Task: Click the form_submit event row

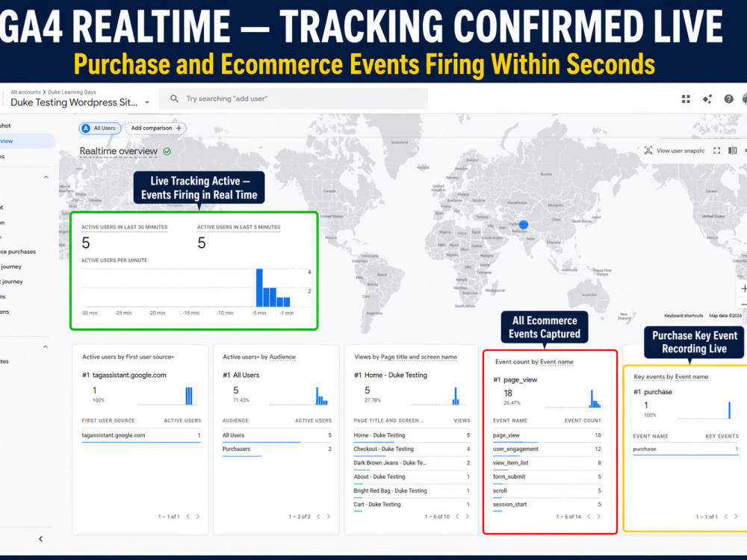Action: click(547, 476)
